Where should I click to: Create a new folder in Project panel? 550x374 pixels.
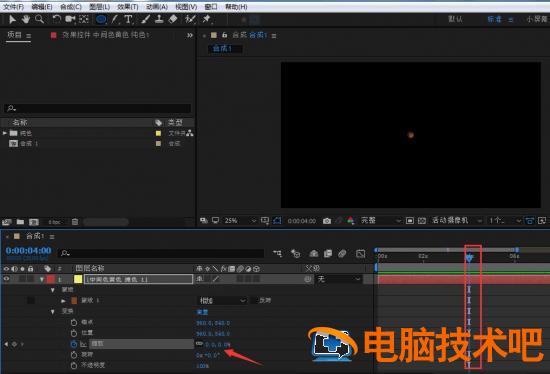[20, 222]
